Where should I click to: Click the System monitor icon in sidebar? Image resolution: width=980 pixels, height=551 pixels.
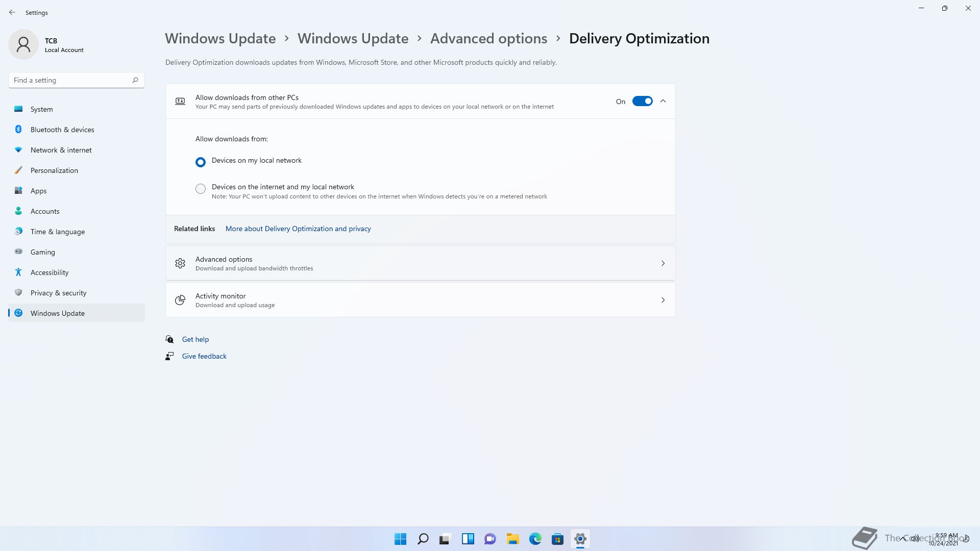coord(18,109)
